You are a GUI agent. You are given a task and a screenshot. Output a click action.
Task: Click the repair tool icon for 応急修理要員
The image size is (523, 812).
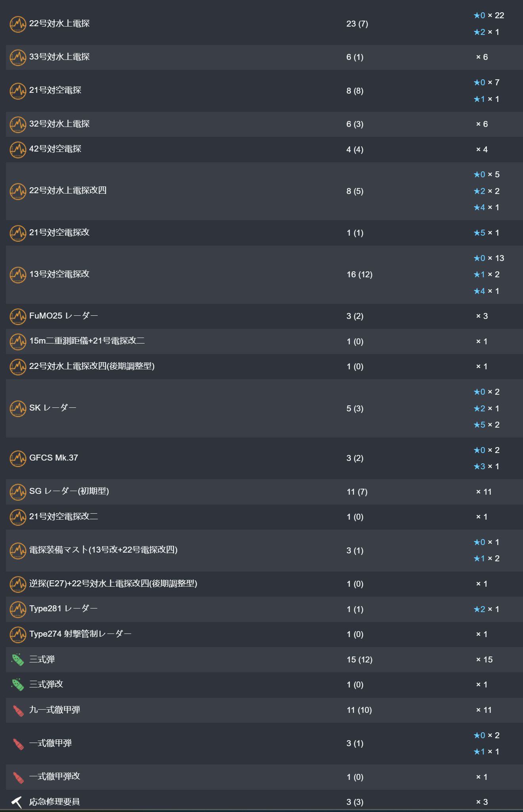click(17, 802)
